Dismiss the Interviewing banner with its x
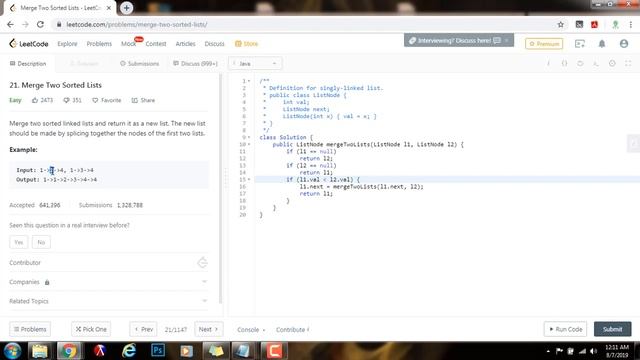 pyautogui.click(x=507, y=40)
